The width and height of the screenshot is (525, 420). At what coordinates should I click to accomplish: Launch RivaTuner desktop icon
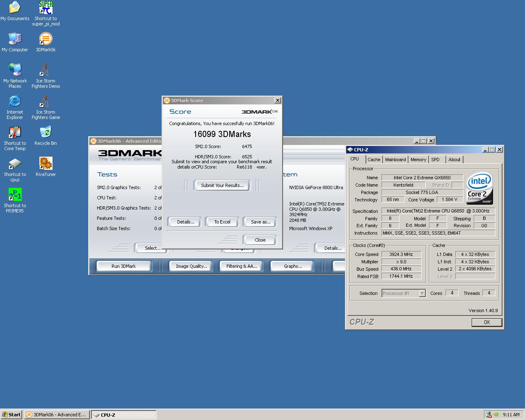click(x=46, y=167)
